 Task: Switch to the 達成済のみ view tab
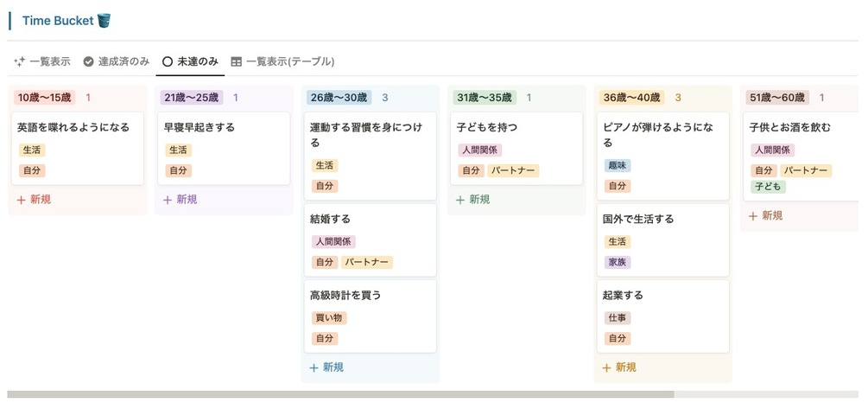117,62
